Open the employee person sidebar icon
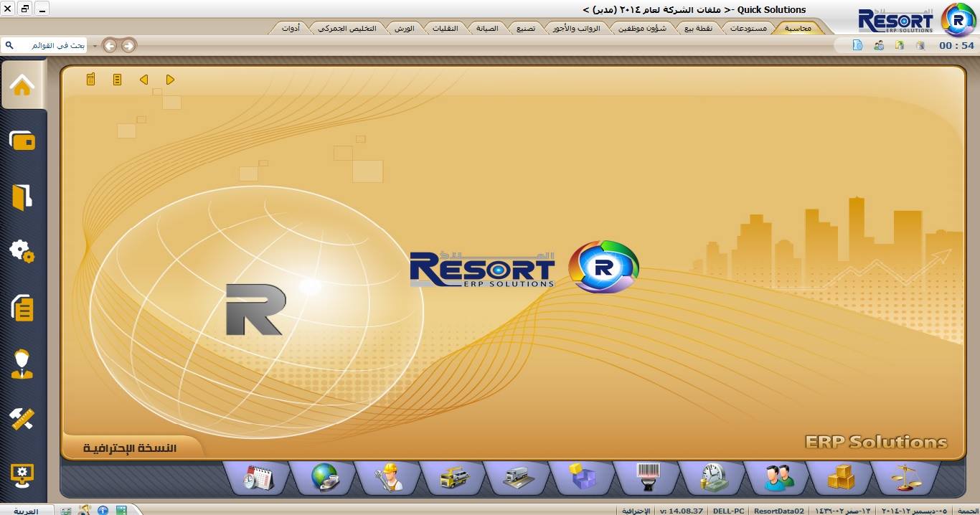980x515 pixels. [22, 364]
